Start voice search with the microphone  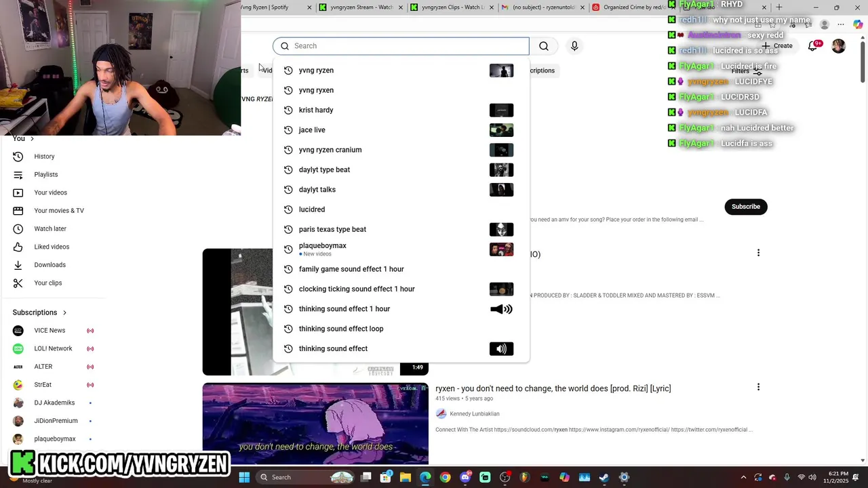574,46
